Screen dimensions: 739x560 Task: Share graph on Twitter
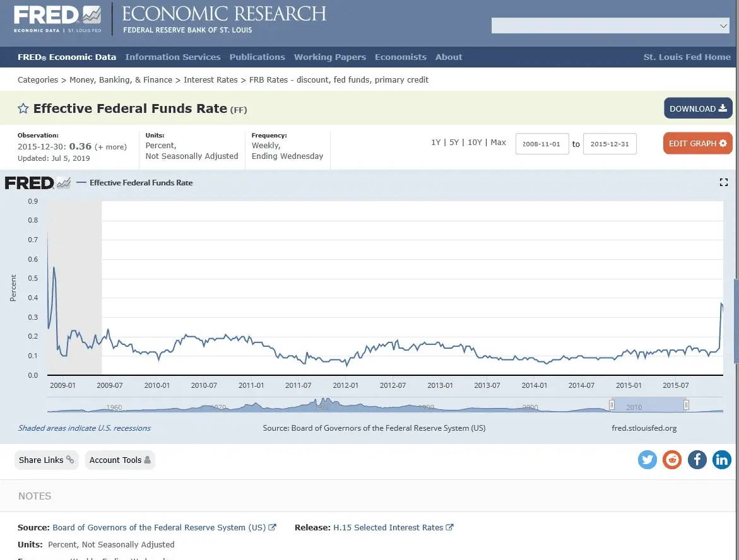(x=647, y=460)
